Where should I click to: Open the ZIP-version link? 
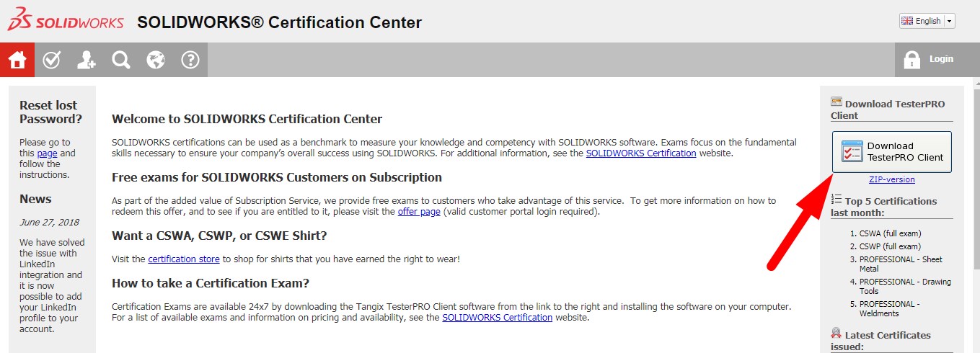(892, 179)
